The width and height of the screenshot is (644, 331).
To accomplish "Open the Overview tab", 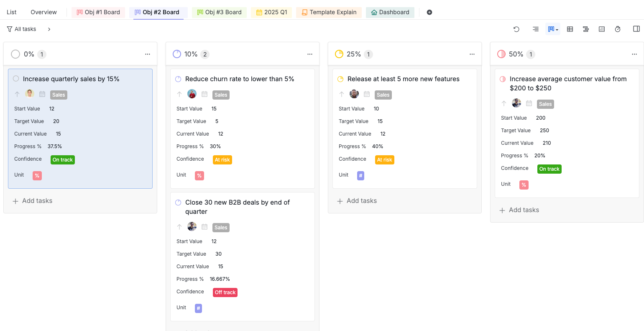I will click(x=44, y=12).
